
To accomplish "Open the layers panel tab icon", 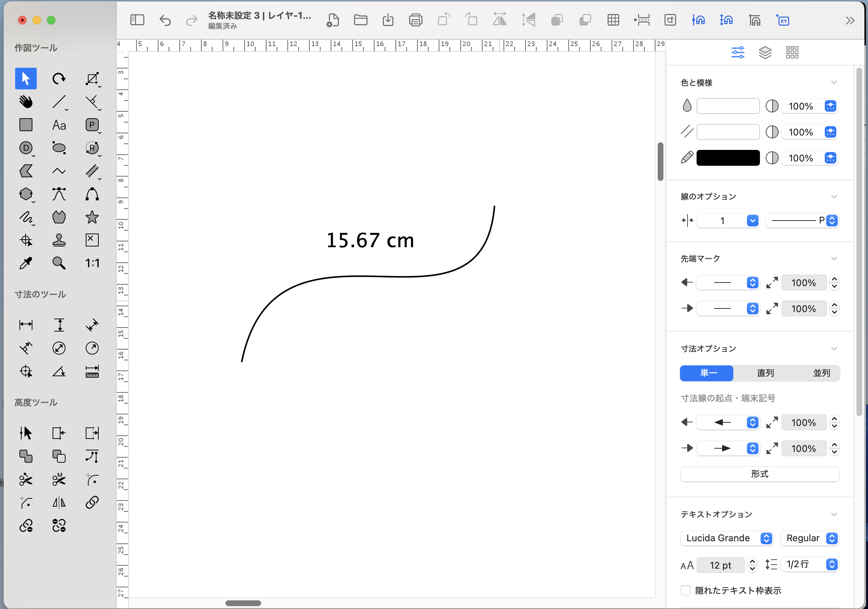I will [x=765, y=52].
